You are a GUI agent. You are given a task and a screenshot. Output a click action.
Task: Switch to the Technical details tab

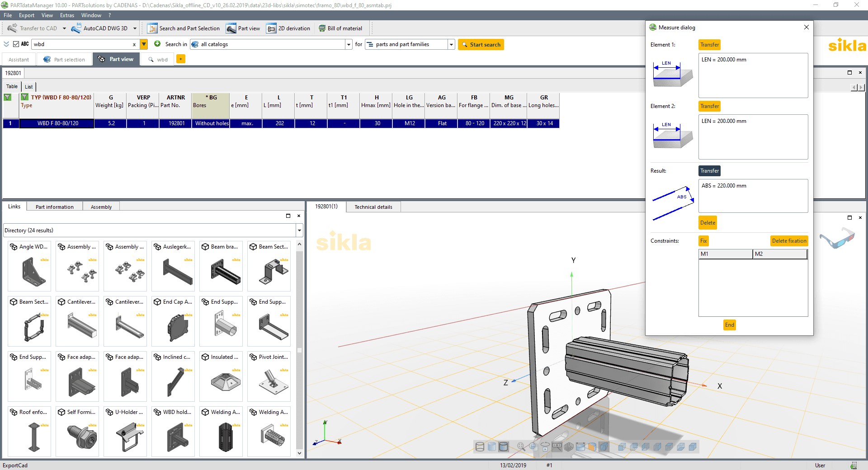[x=373, y=207]
